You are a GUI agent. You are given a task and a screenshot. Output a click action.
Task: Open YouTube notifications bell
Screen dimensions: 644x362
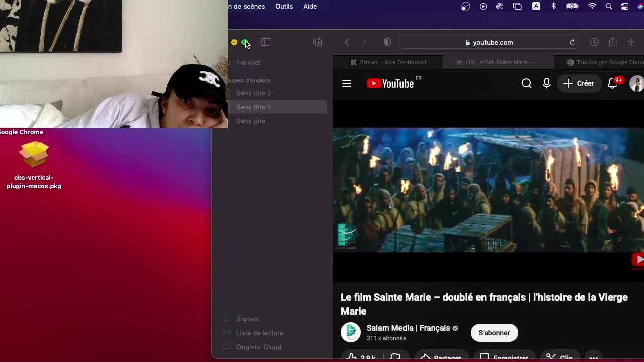click(613, 83)
